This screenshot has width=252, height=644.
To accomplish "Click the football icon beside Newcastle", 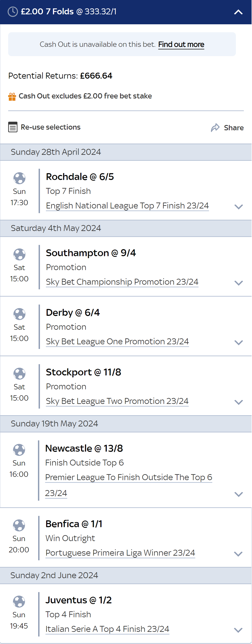I will 19,450.
